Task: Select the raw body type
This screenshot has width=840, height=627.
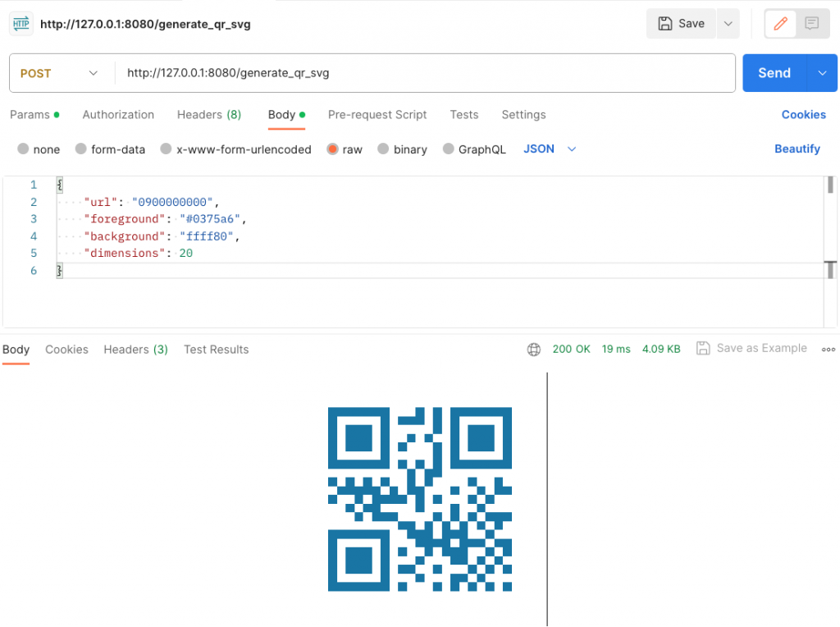Action: (x=332, y=149)
